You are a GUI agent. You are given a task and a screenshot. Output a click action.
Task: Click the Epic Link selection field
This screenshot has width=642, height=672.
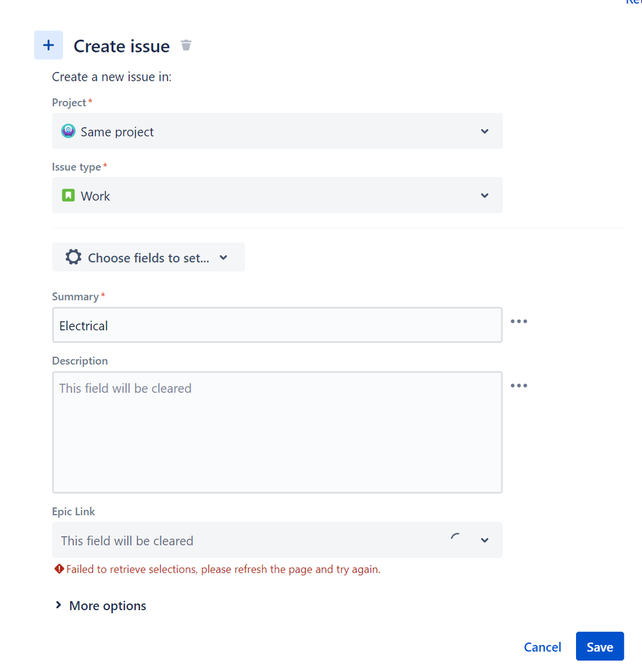(242, 540)
